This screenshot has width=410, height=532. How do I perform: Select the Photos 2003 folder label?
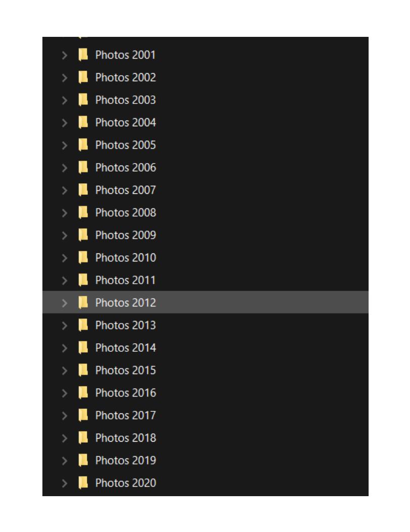click(x=126, y=100)
